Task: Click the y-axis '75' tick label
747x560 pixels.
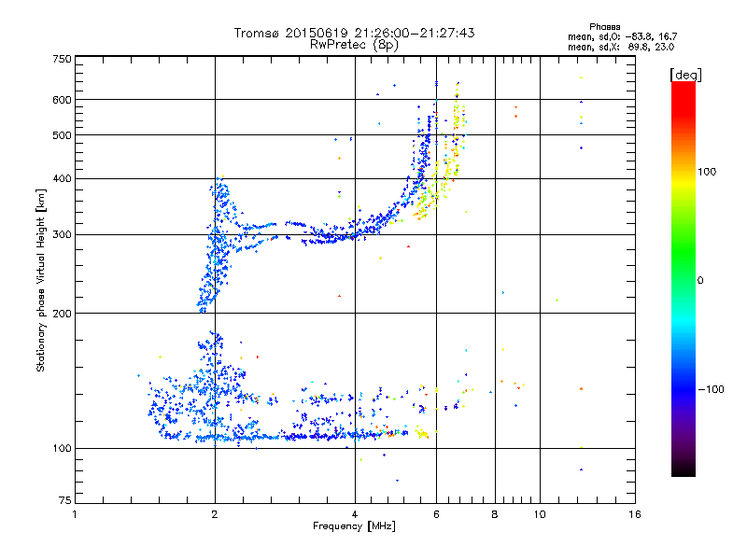Action: [65, 500]
